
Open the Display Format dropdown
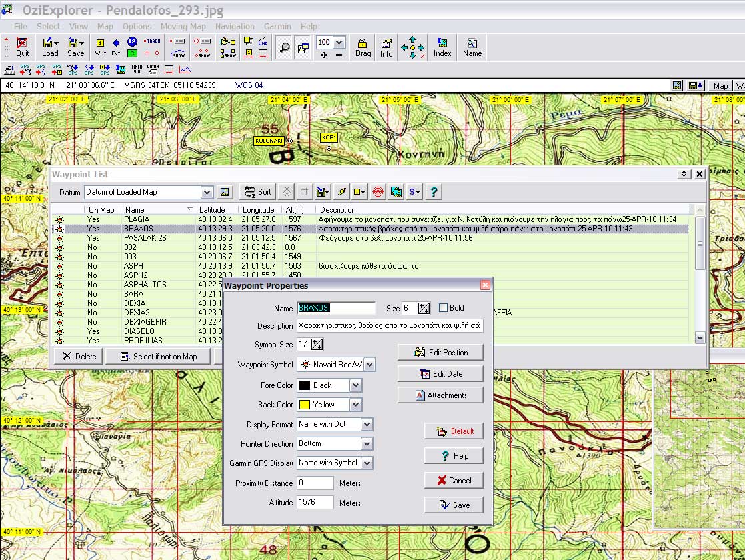[x=367, y=425]
